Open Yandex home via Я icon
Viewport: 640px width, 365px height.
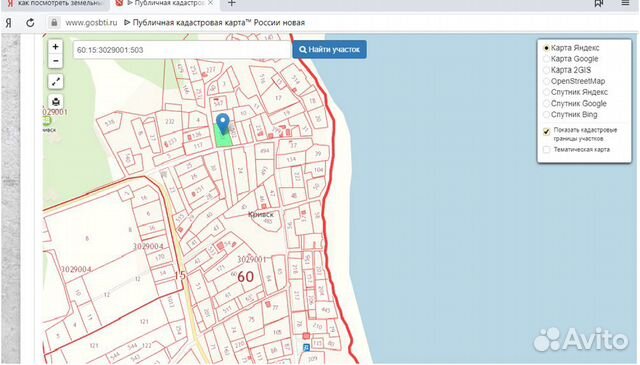tap(8, 23)
